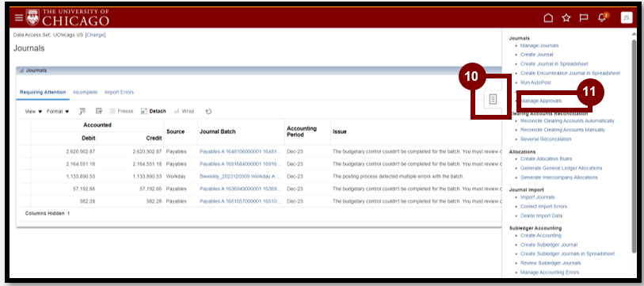This screenshot has height=286, width=644.
Task: Click the Create Allocation Rules link
Action: [x=547, y=158]
